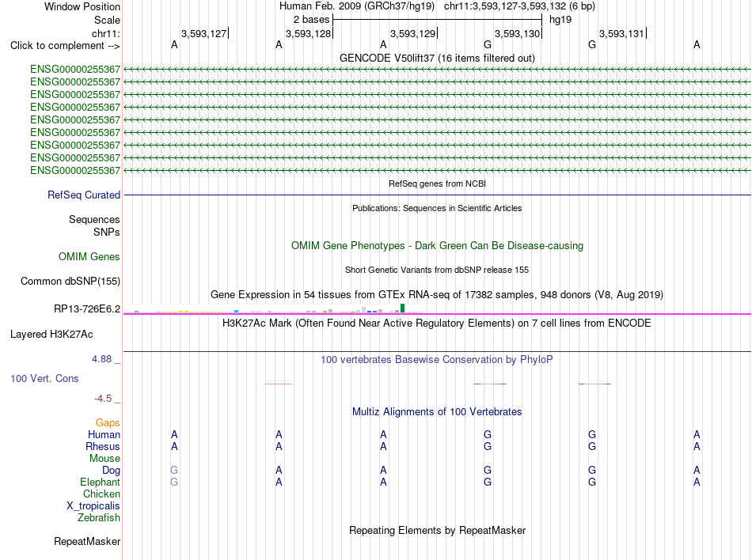Select the chr11: ruler label
This screenshot has height=560, width=752.
tap(105, 33)
